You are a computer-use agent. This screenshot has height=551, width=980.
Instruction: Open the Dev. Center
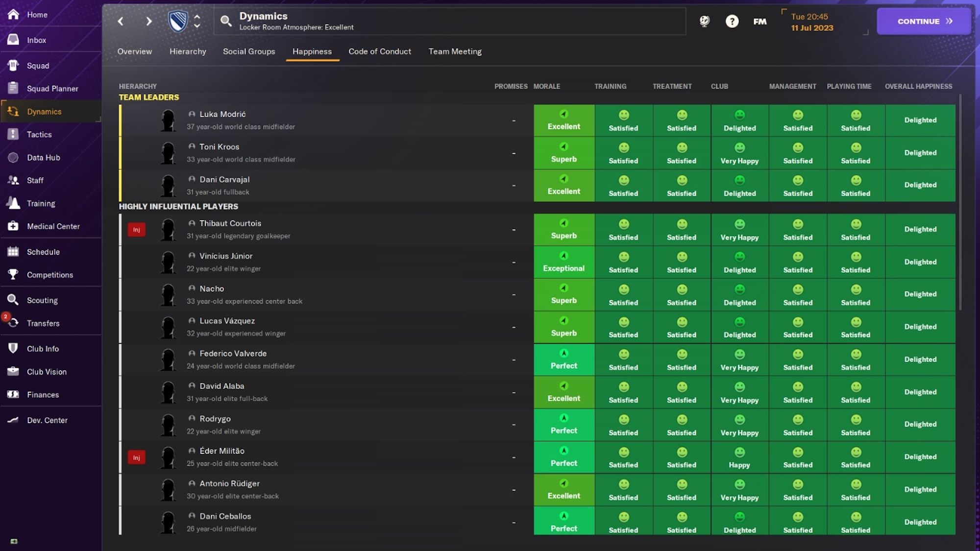tap(48, 420)
